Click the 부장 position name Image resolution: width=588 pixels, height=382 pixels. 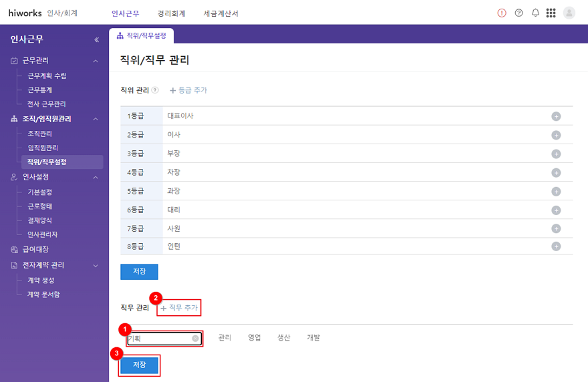click(174, 154)
